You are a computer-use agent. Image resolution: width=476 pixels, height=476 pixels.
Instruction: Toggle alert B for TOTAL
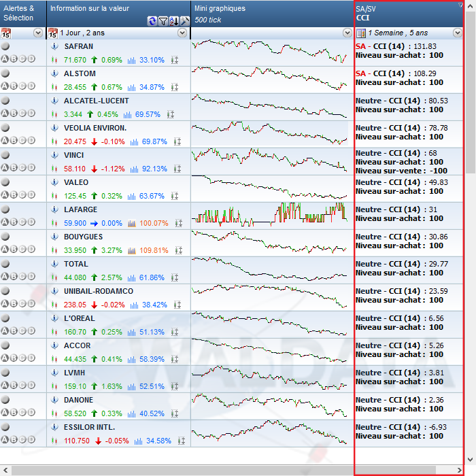(14, 276)
